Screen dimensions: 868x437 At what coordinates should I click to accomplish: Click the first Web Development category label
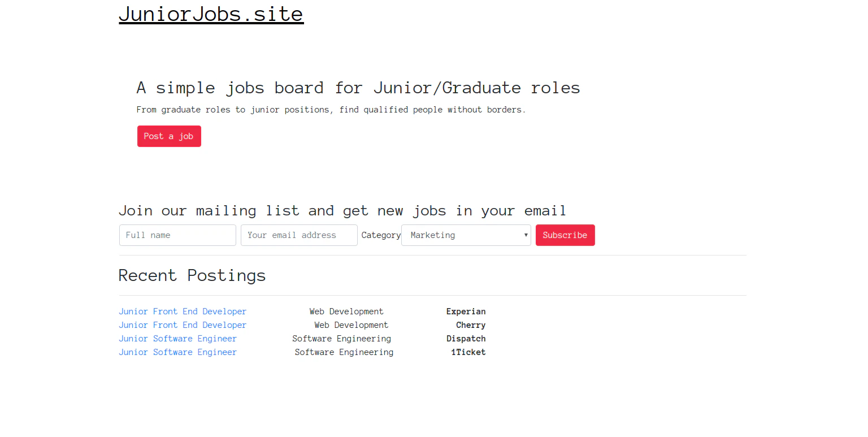pyautogui.click(x=346, y=311)
